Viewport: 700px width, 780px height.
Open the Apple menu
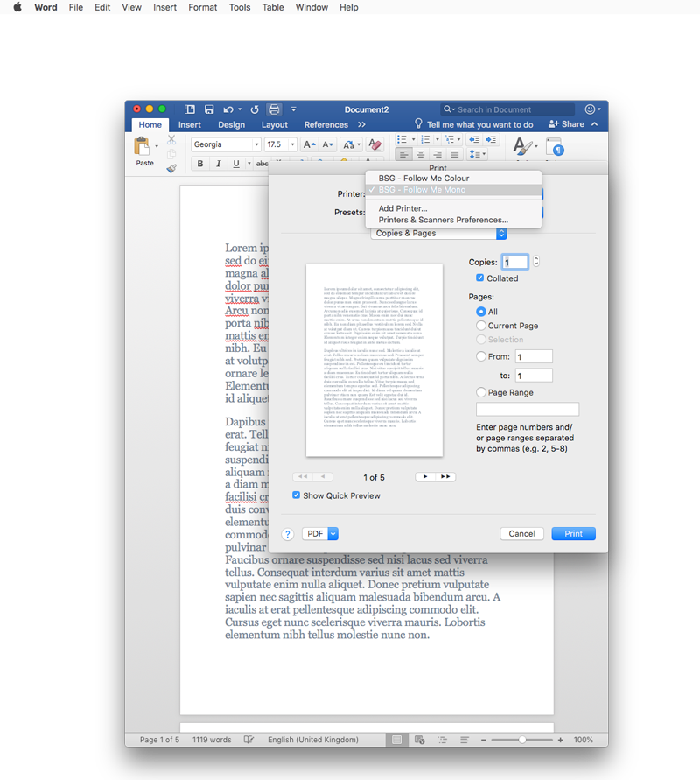[17, 7]
